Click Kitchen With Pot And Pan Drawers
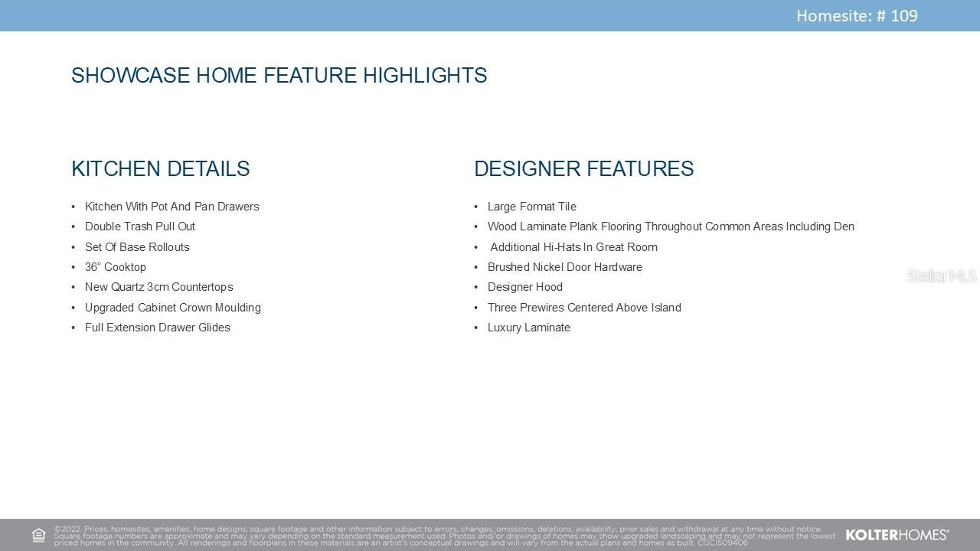980x551 pixels. coord(171,207)
